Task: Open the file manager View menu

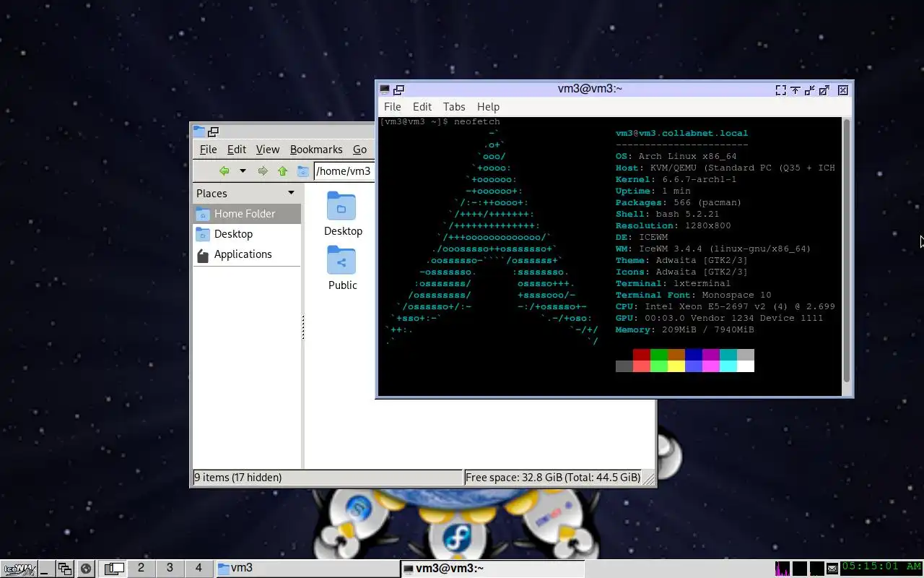Action: (x=267, y=150)
